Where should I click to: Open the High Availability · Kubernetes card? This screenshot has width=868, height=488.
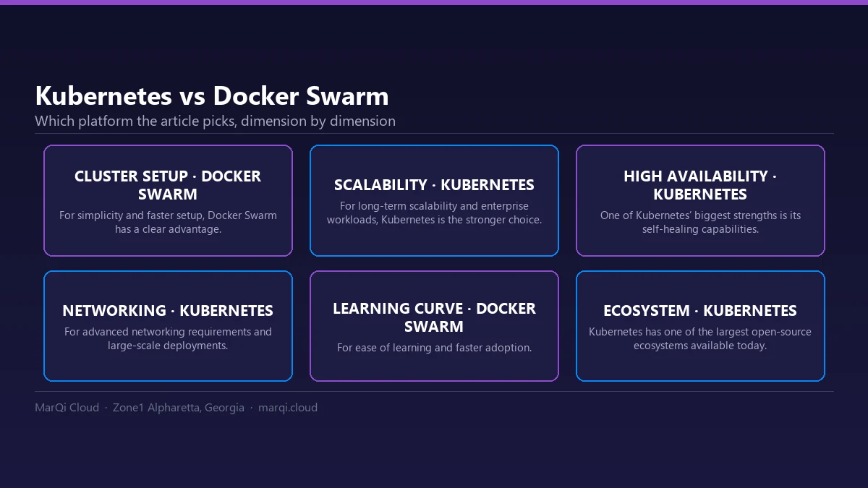(700, 200)
